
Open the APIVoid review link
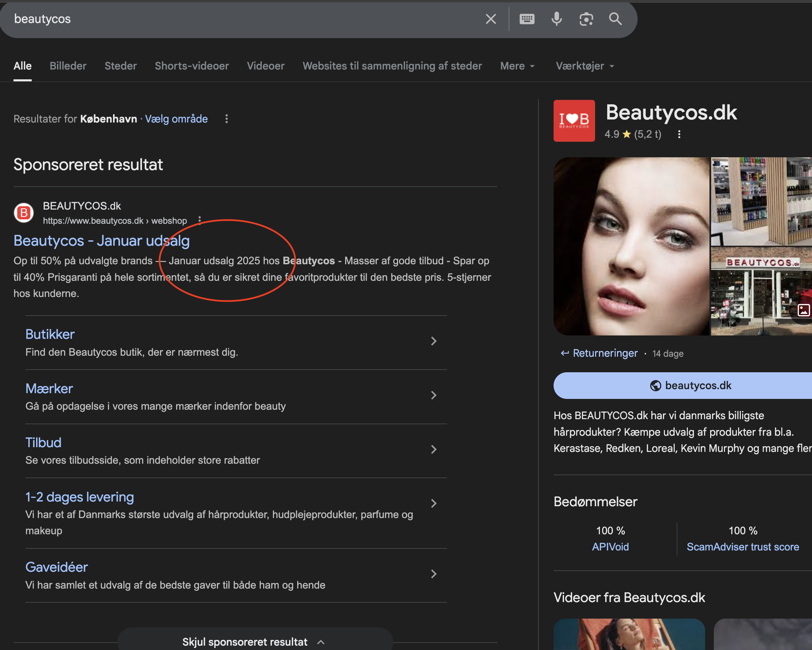[611, 547]
